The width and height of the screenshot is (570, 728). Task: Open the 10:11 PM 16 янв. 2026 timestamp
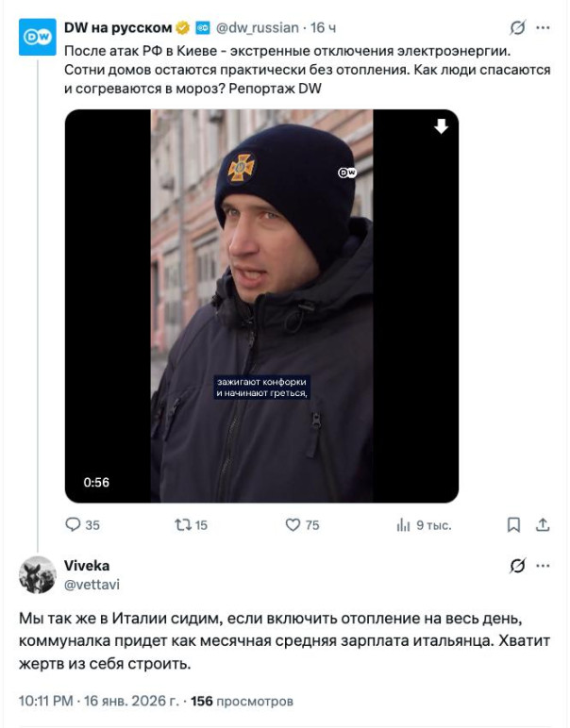(x=97, y=702)
